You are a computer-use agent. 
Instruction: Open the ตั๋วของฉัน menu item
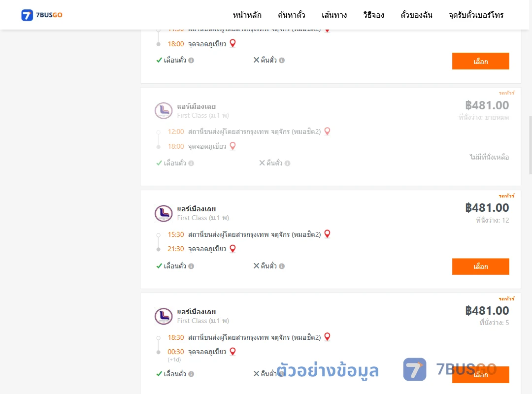coord(416,15)
